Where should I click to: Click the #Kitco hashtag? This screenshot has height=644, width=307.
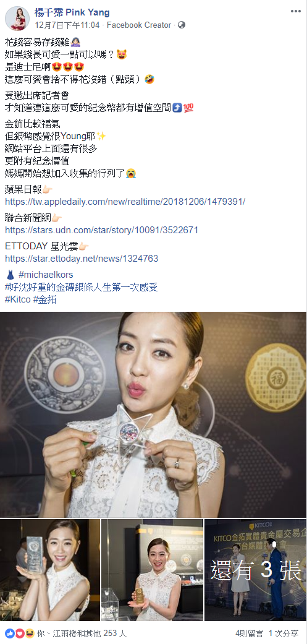click(x=18, y=299)
